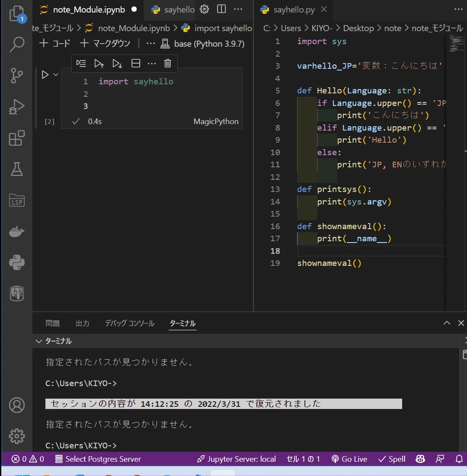Open notifications bell in status bar

pos(459,459)
